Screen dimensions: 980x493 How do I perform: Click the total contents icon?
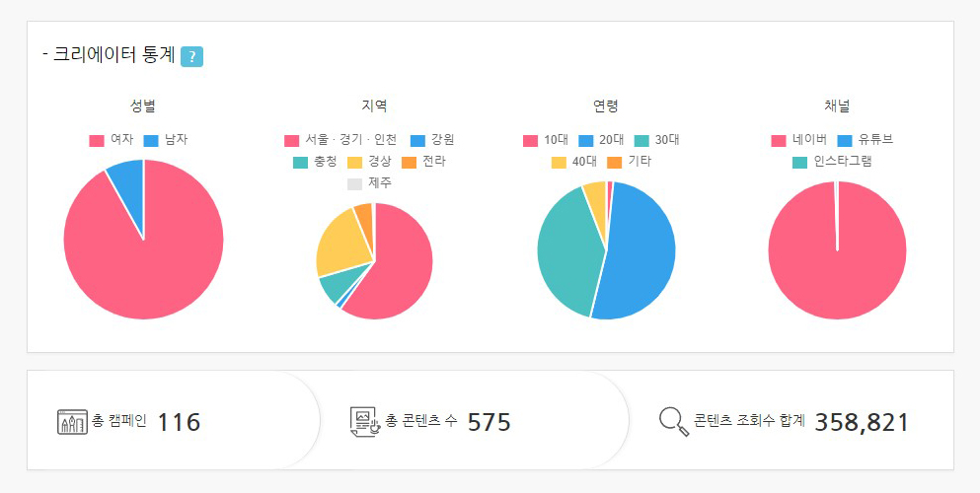365,422
